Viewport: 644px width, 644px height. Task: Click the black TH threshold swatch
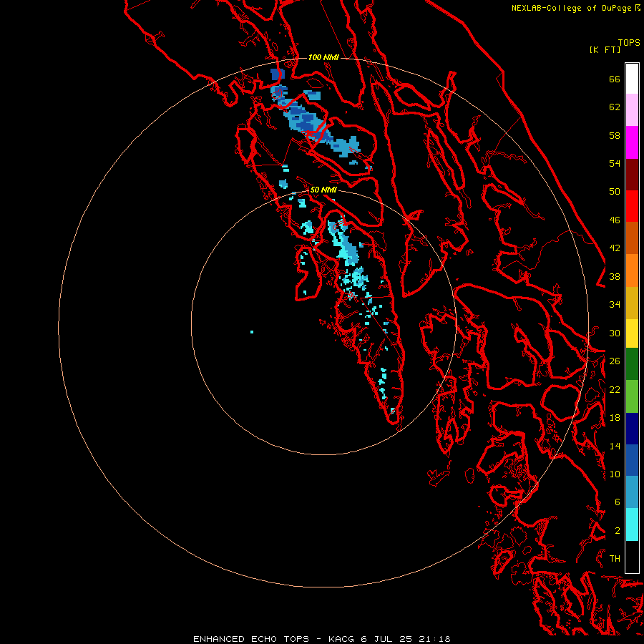632,557
